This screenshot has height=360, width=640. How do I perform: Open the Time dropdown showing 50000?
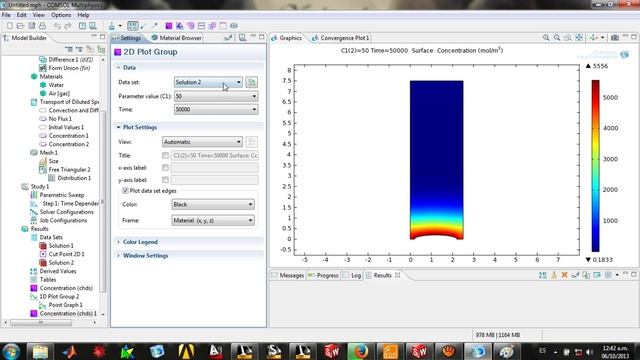(x=216, y=109)
